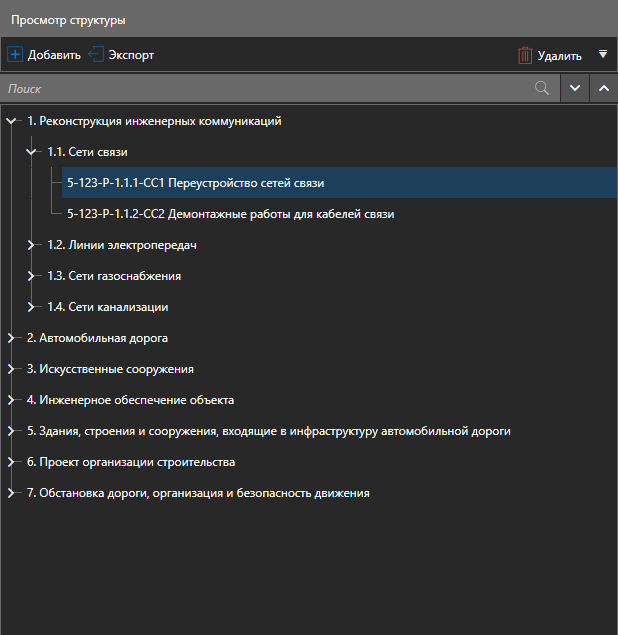The image size is (618, 635).
Task: Collapse the 1.1 Сети связи node
Action: click(32, 153)
